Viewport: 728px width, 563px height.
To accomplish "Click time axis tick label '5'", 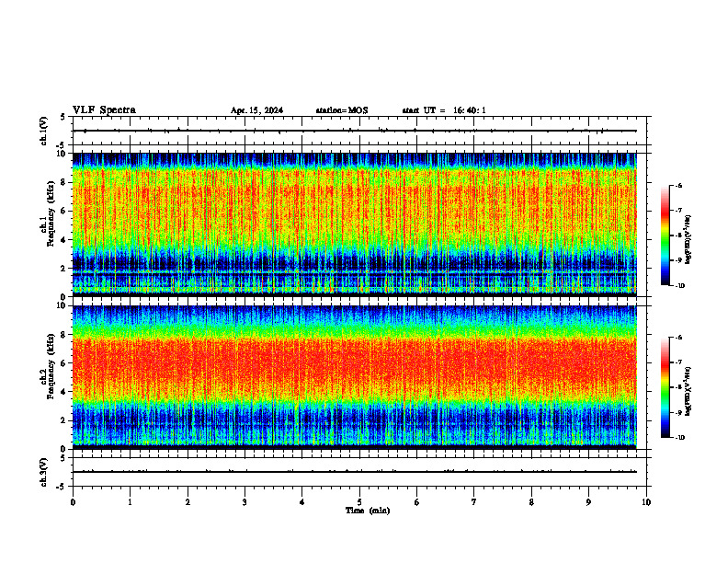I will pos(359,502).
